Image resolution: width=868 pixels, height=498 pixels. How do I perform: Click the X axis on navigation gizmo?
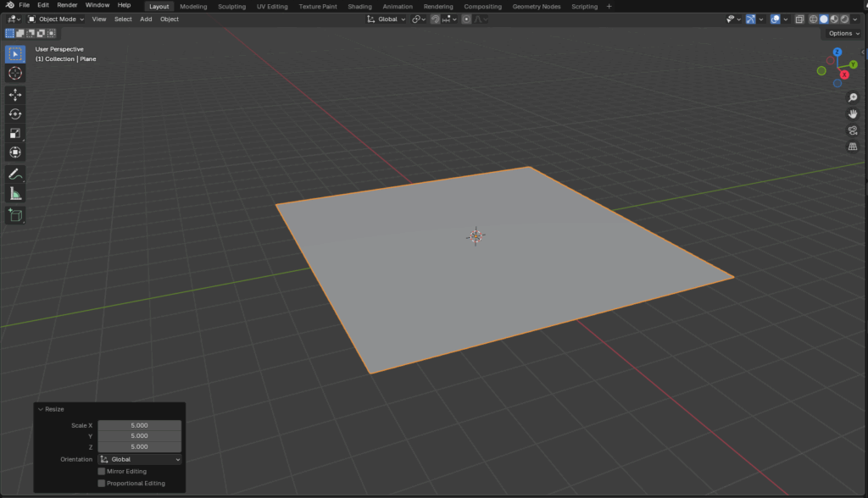click(x=844, y=75)
